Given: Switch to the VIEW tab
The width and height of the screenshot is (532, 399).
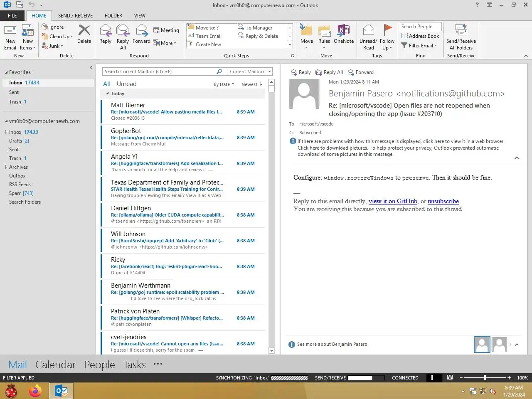Looking at the screenshot, I should pos(140,16).
